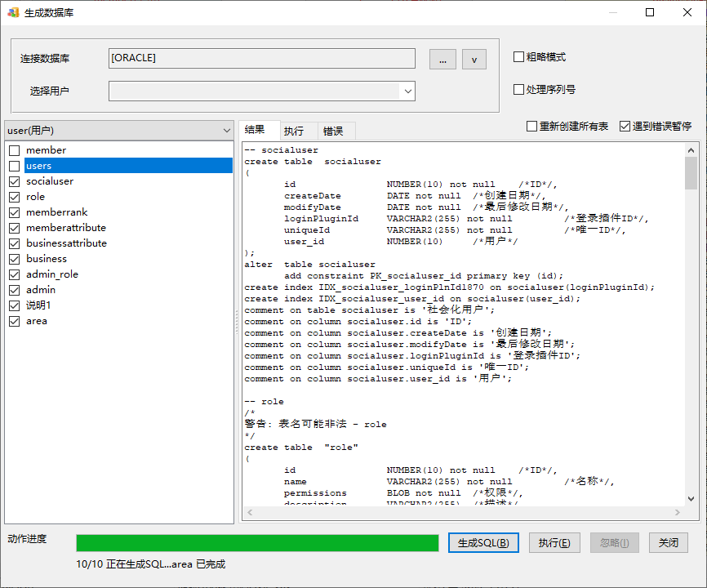707x588 pixels.
Task: Toggle the 处理序列号 checkbox
Action: click(x=518, y=90)
